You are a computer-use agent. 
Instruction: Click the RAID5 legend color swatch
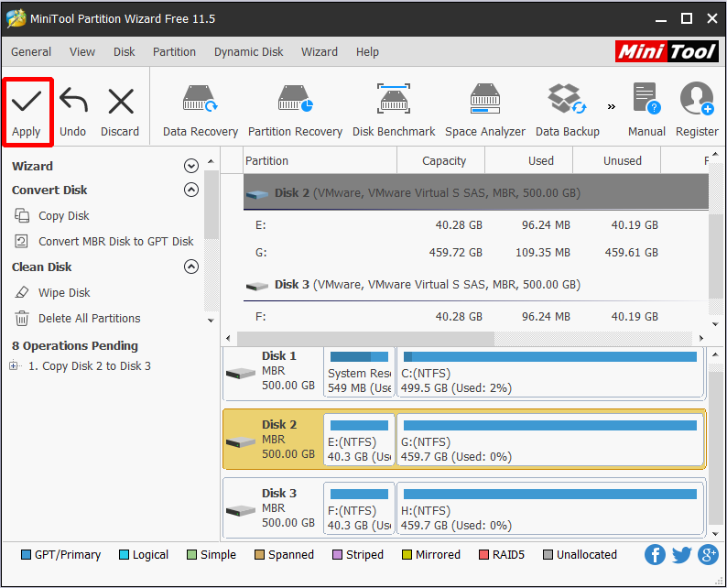[483, 555]
